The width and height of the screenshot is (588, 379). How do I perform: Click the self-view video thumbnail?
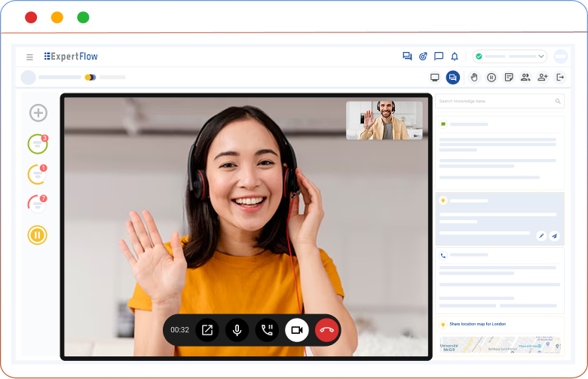pos(384,121)
